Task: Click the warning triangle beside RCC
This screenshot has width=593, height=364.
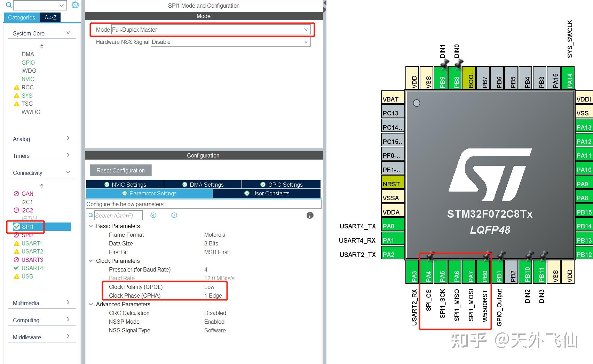Action: click(16, 87)
